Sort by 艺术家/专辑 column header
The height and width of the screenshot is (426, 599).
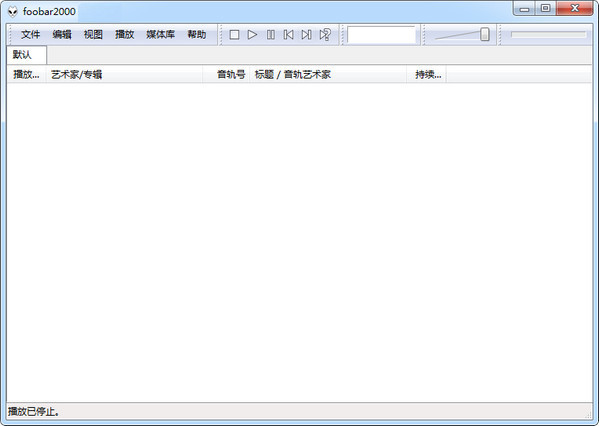point(124,75)
